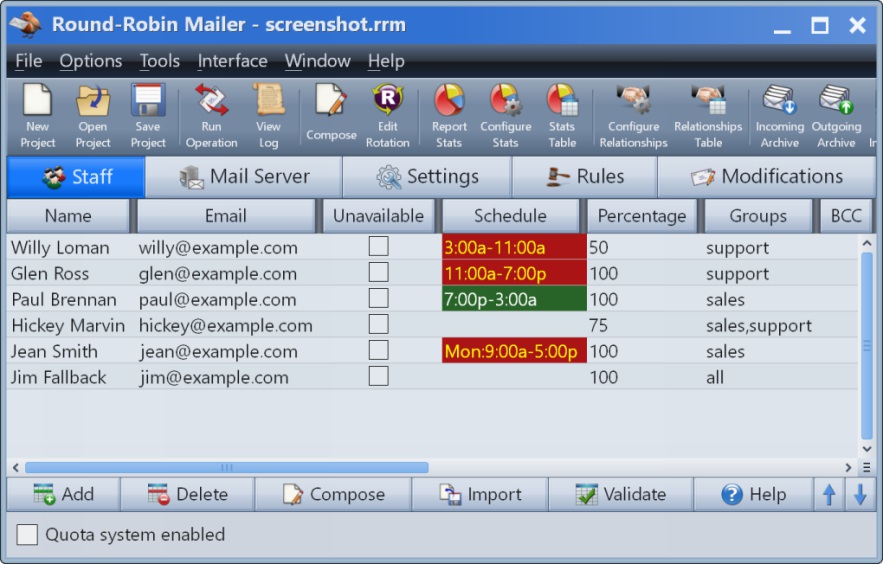
Task: Click the red 3:00a-11:00a schedule cell
Action: 514,247
